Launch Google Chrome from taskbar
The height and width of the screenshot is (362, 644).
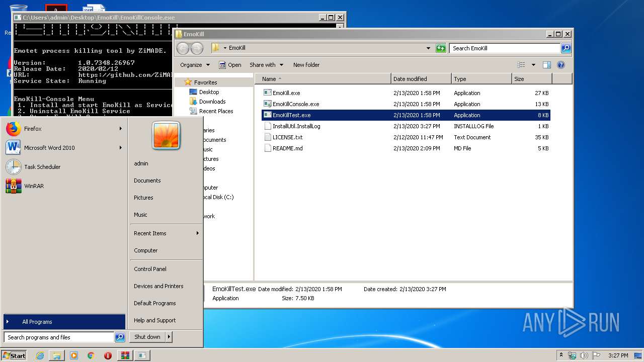point(91,355)
